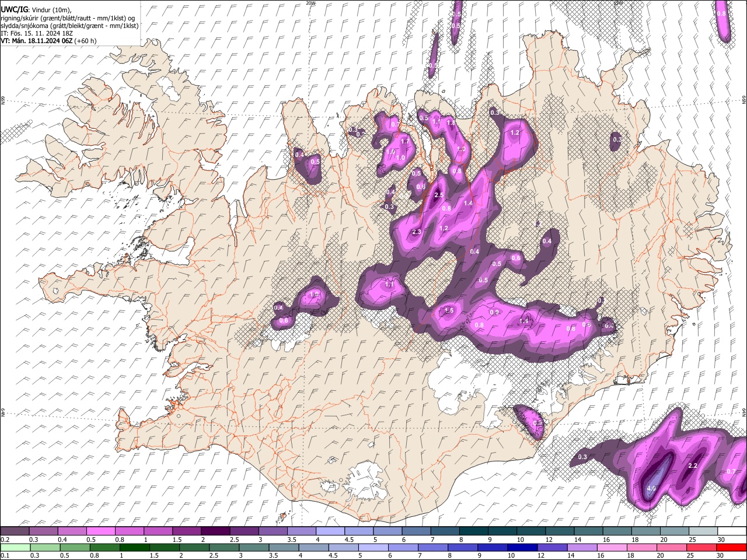Click the white swatch labeled 30 on the purple scale
Image resolution: width=747 pixels, height=560 pixels.
coord(732,531)
